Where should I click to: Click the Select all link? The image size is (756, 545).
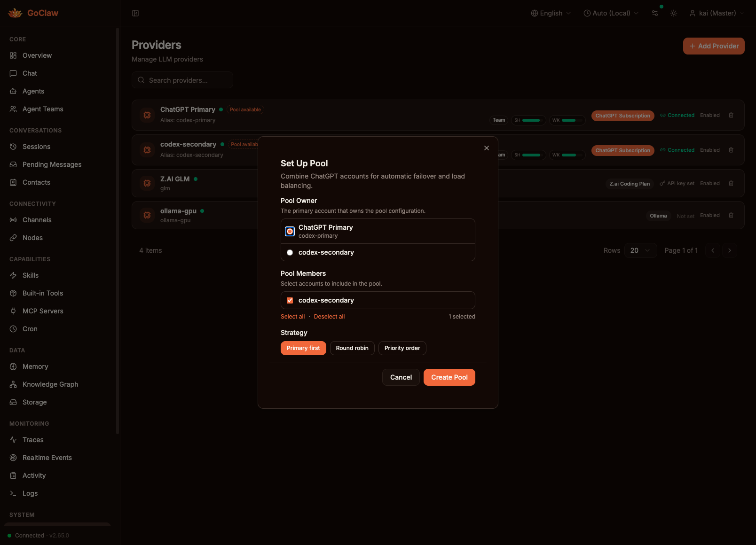292,317
